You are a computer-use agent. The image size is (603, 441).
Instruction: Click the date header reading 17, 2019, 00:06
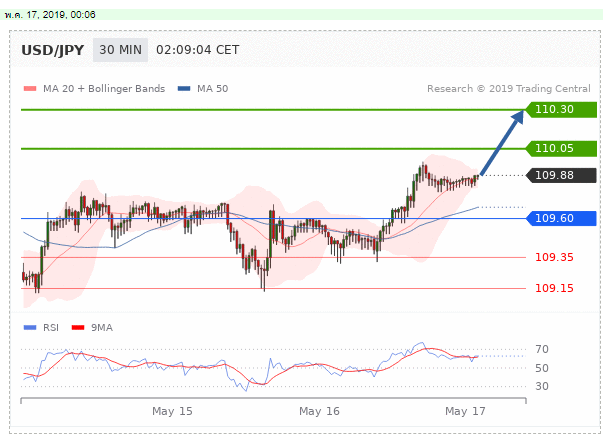tap(50, 15)
